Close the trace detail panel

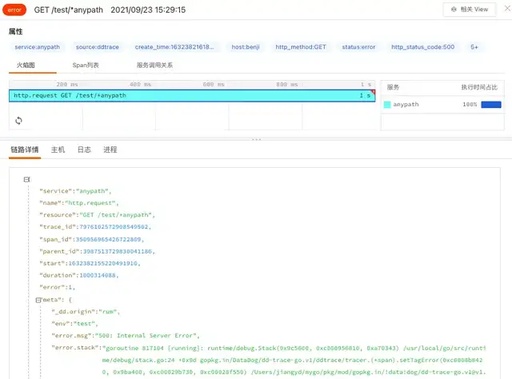click(x=507, y=8)
